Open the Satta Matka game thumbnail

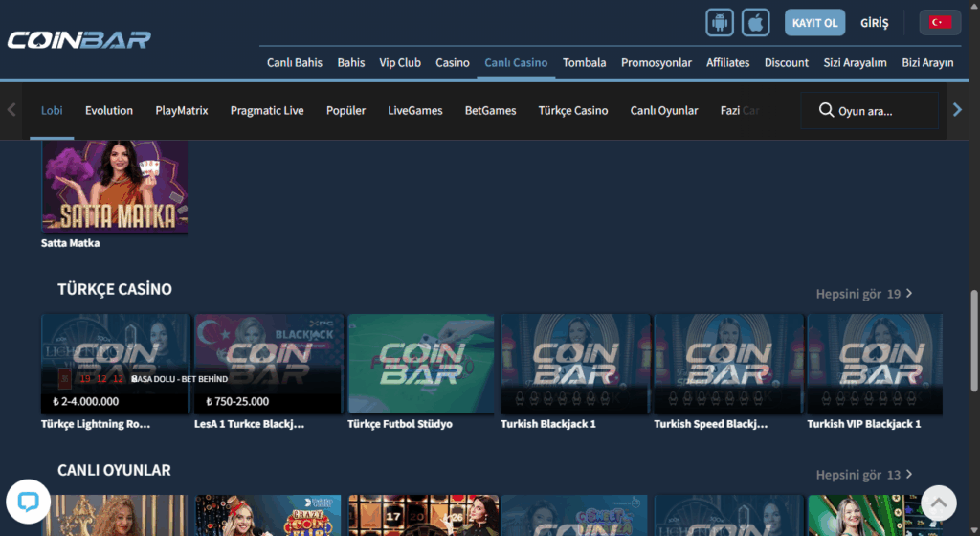pos(115,186)
